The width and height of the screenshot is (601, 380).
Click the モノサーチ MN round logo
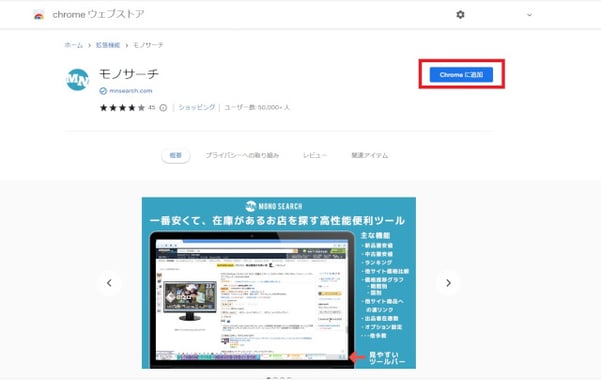[x=77, y=79]
